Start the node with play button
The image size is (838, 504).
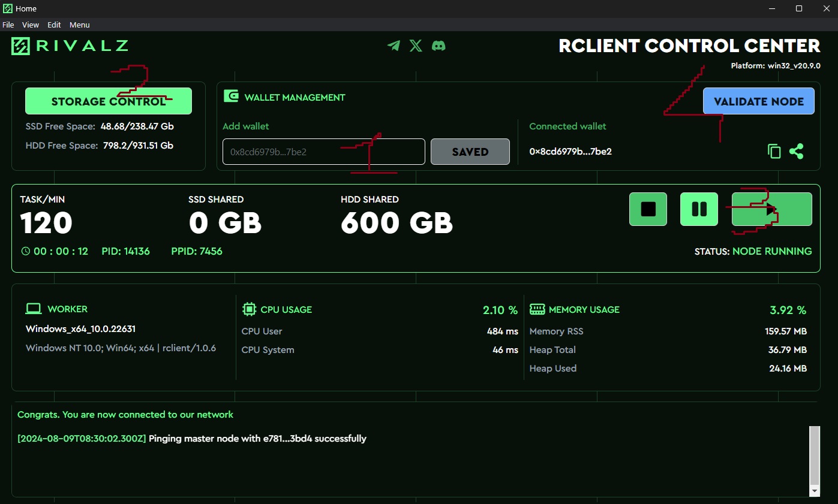772,209
